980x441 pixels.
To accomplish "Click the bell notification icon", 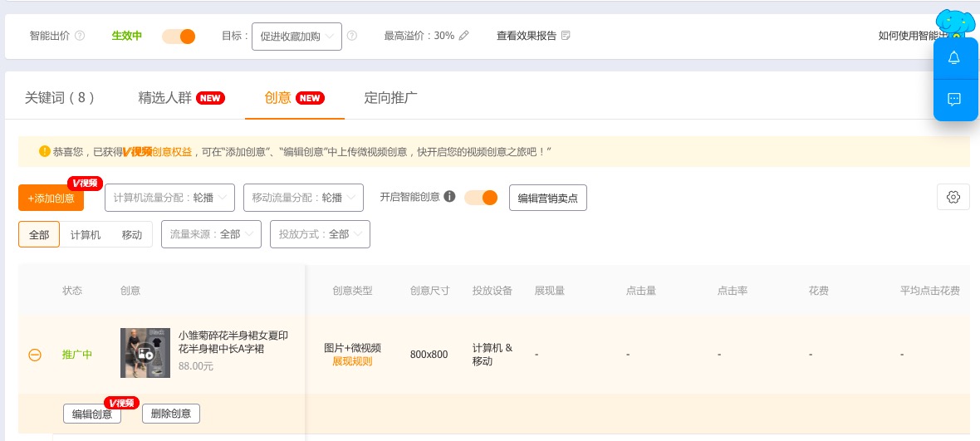I will pyautogui.click(x=953, y=58).
